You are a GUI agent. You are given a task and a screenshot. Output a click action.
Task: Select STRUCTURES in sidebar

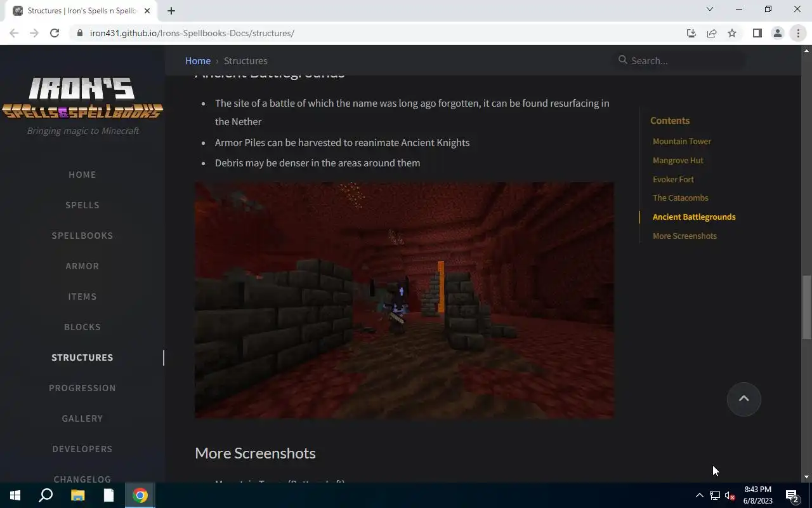pos(82,358)
